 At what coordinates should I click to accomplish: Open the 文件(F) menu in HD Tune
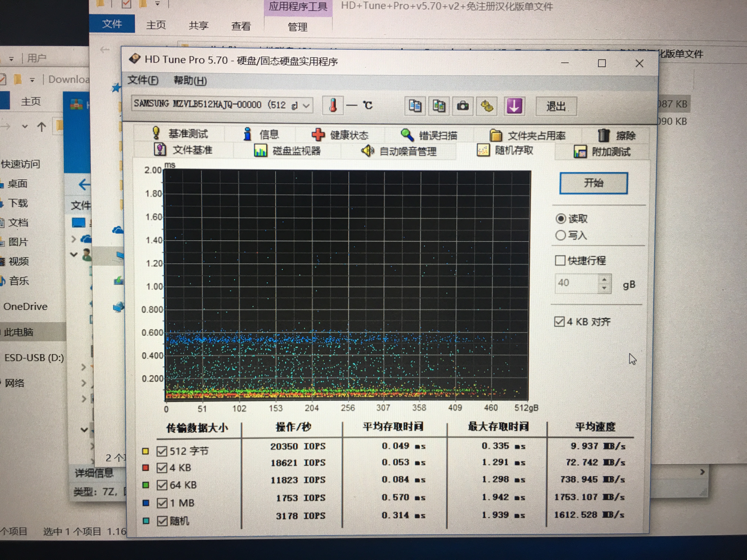pos(143,80)
